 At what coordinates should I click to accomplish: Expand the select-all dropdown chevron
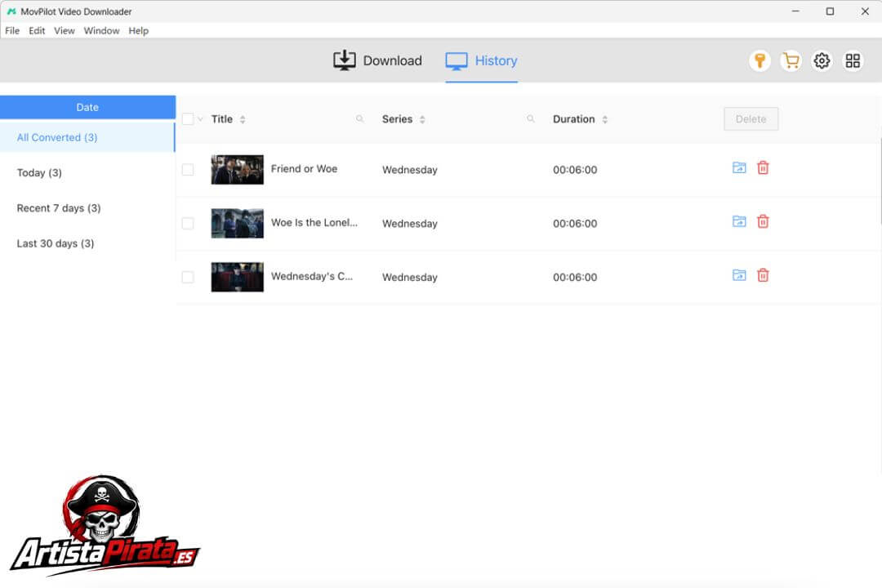200,118
